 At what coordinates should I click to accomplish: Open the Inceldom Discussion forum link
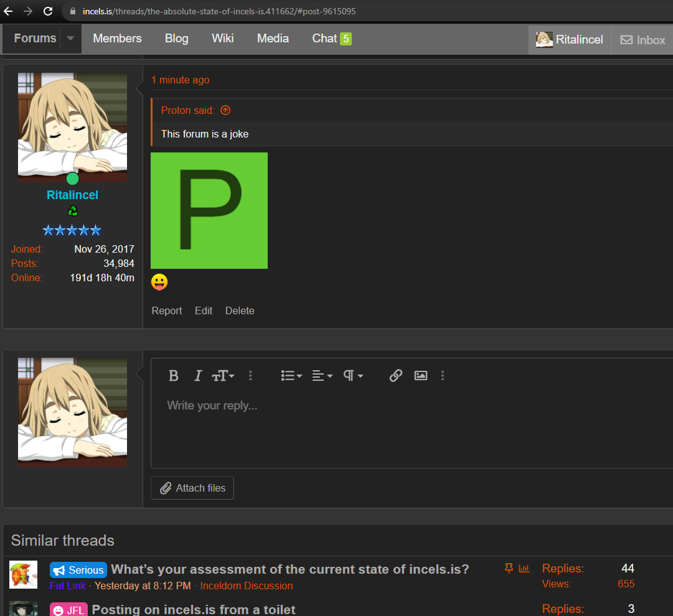point(247,586)
